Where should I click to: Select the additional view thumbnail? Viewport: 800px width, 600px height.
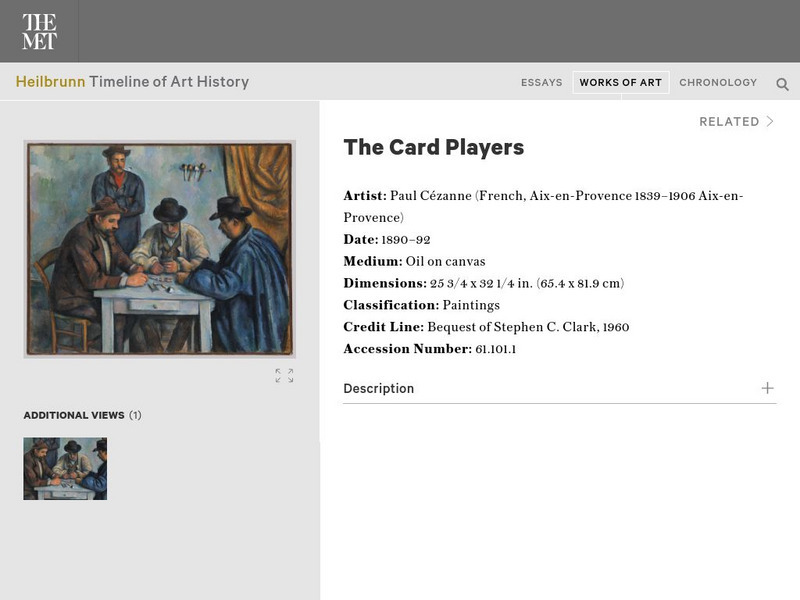pos(65,469)
